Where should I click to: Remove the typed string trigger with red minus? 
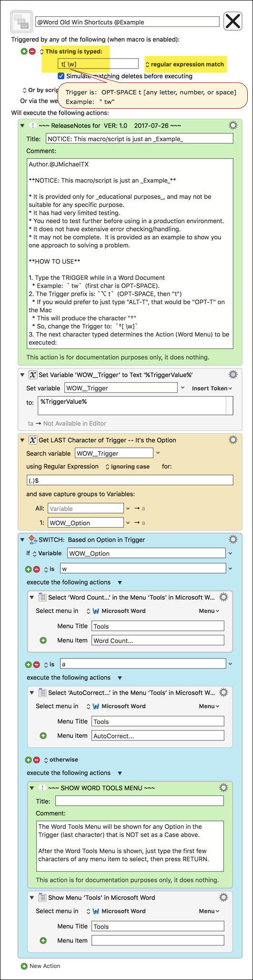point(32,51)
